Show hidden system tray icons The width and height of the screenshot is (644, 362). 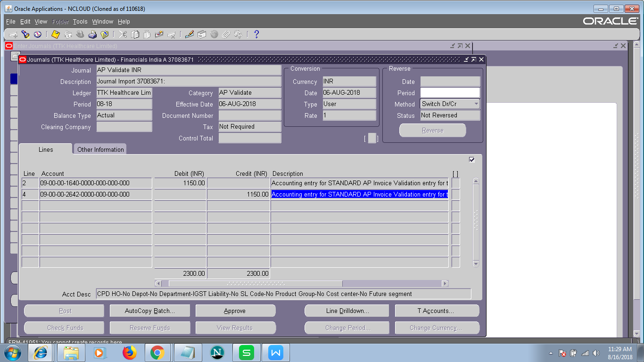point(551,353)
